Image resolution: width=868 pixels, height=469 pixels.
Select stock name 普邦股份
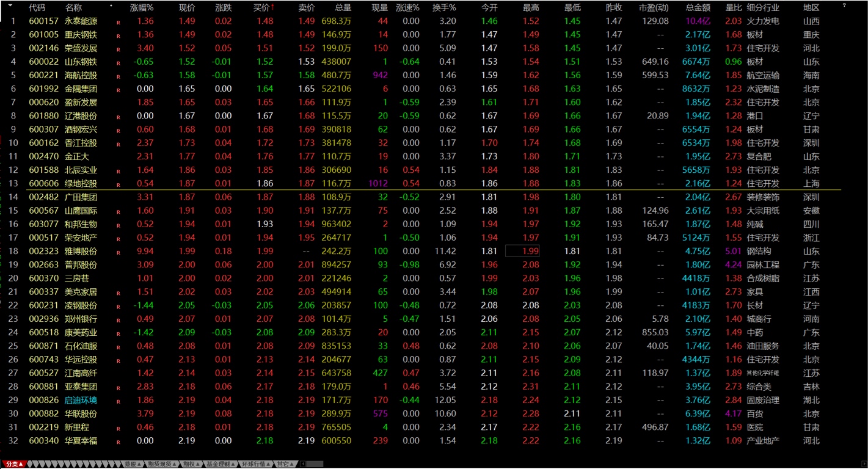pyautogui.click(x=81, y=265)
